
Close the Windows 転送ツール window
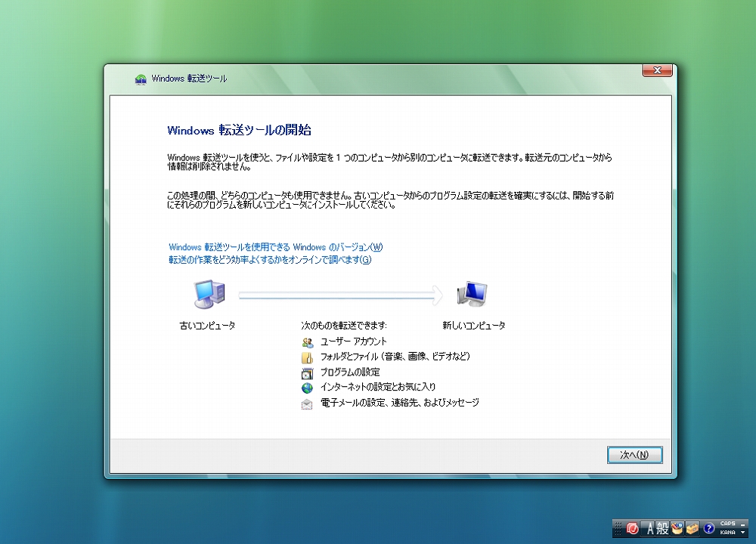[657, 70]
